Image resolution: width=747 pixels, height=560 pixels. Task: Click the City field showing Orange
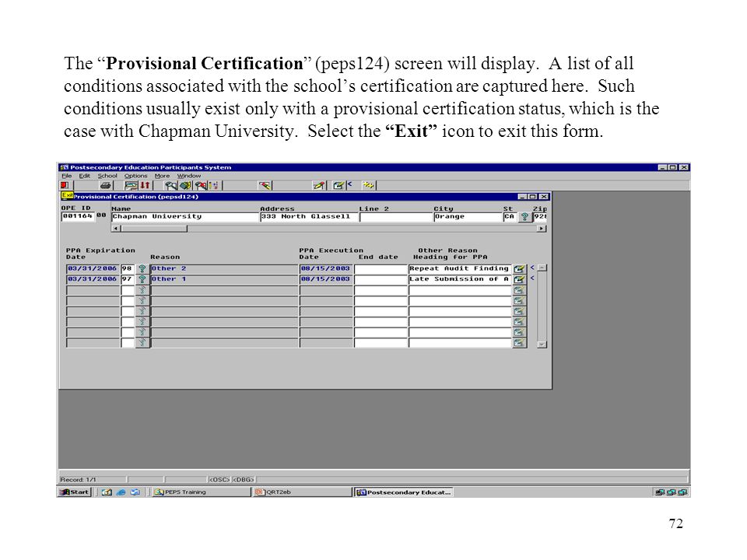point(468,217)
